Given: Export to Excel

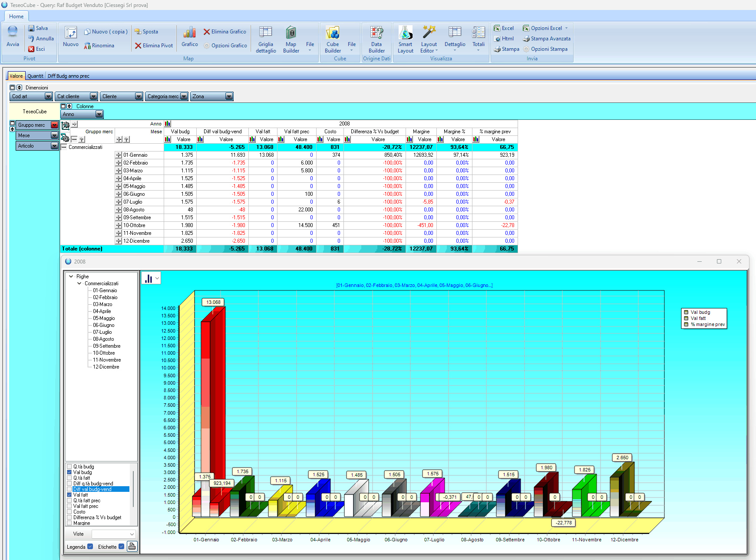Looking at the screenshot, I should pyautogui.click(x=497, y=28).
